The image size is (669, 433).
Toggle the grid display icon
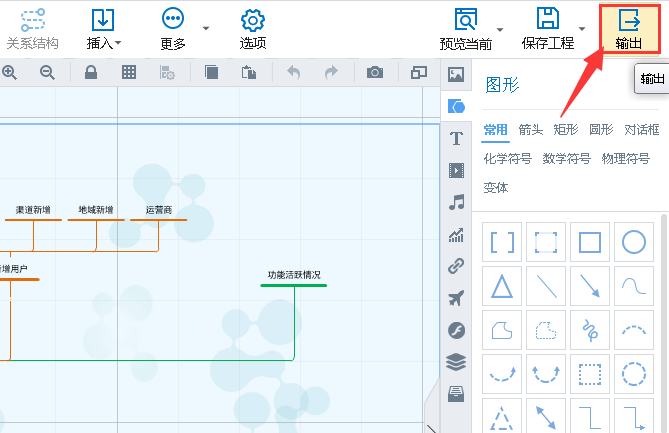coord(129,73)
